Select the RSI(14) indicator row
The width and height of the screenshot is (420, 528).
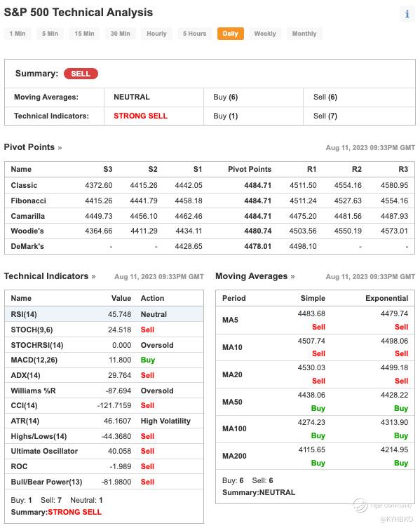(104, 314)
